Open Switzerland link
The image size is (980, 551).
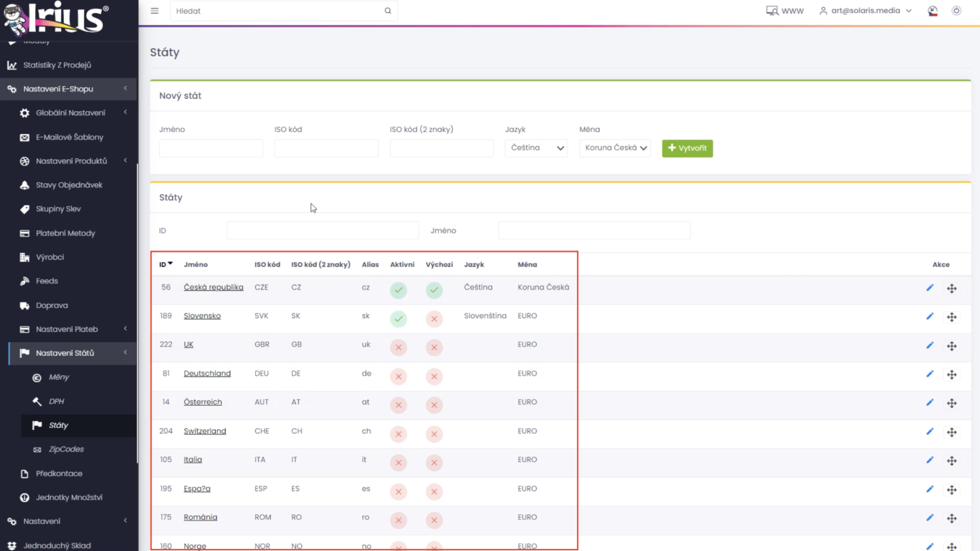pyautogui.click(x=205, y=431)
